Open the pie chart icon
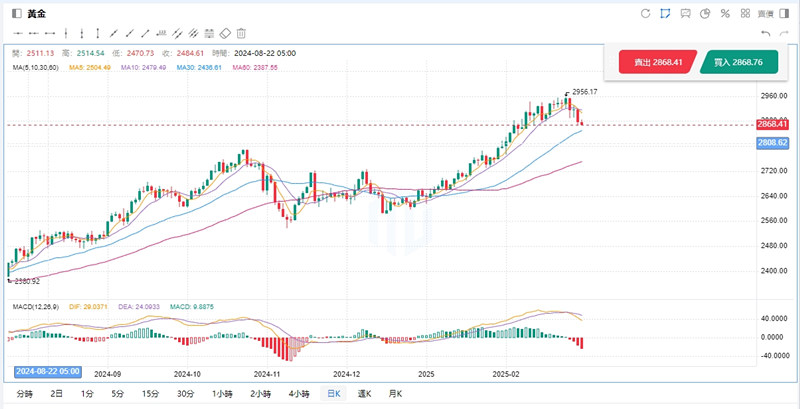 pos(706,13)
